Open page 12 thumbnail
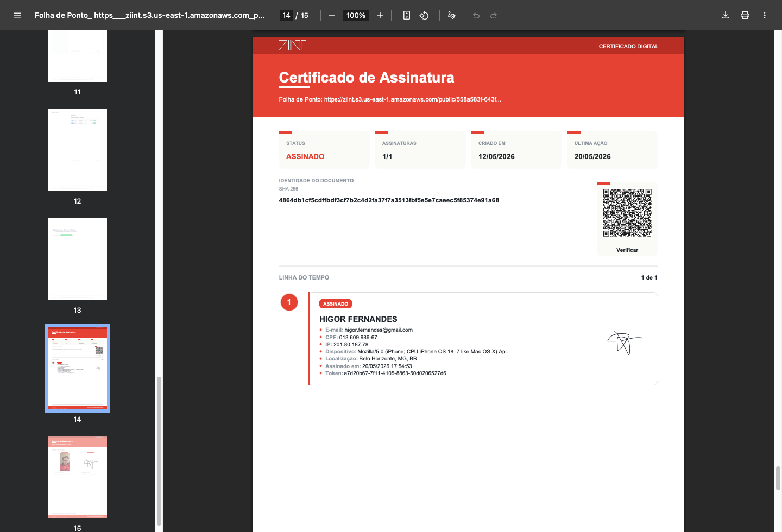 point(78,150)
